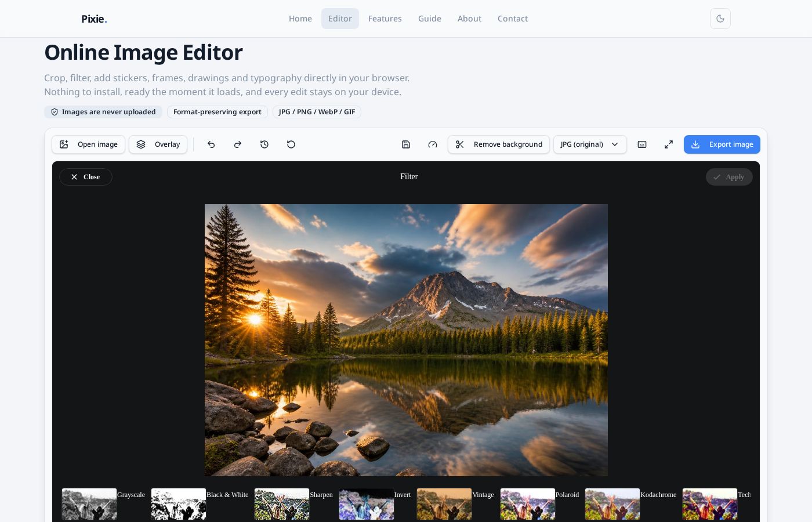
Task: Click the 'Filter' panel title text
Action: (x=409, y=176)
